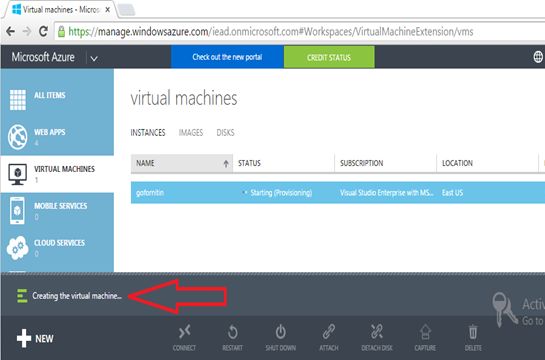
Task: Open the globe language icon in header
Action: coord(538,57)
